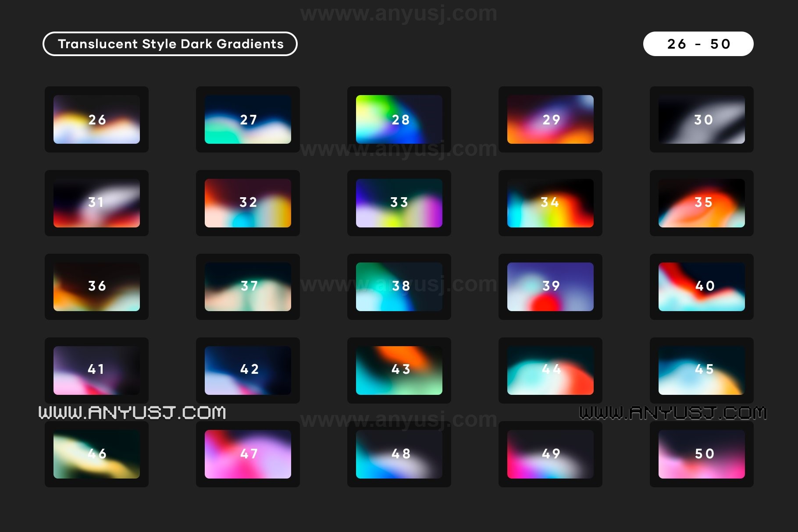798x532 pixels.
Task: Pick gradient card 37
Action: click(x=248, y=287)
